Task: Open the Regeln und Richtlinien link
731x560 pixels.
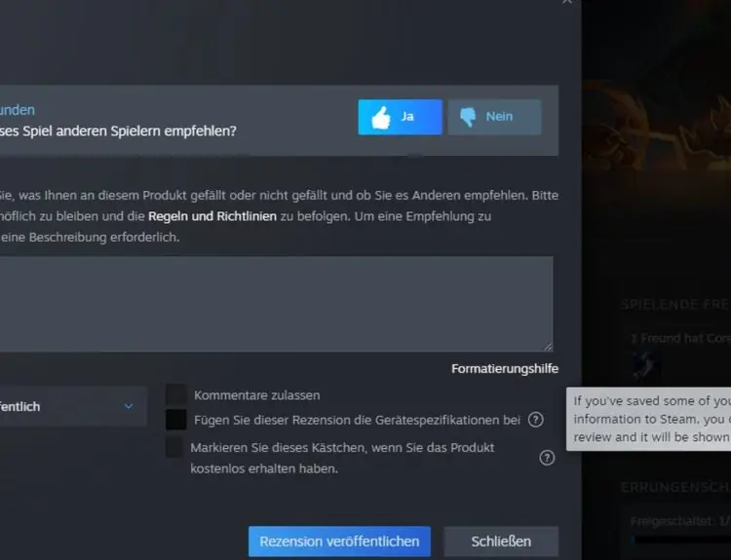Action: 212,216
